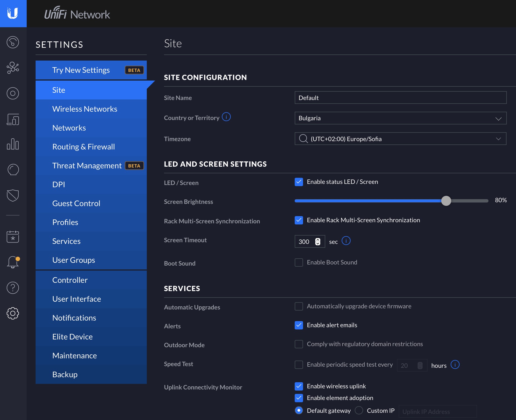The height and width of the screenshot is (420, 516).
Task: Enable the Boot Sound checkbox
Action: [x=299, y=262]
